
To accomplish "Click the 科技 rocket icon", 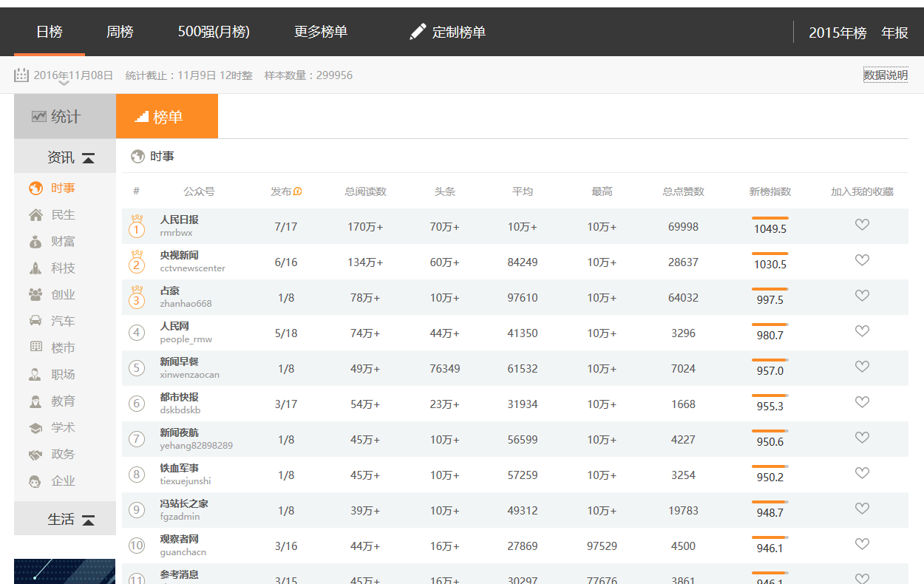I will [x=35, y=268].
